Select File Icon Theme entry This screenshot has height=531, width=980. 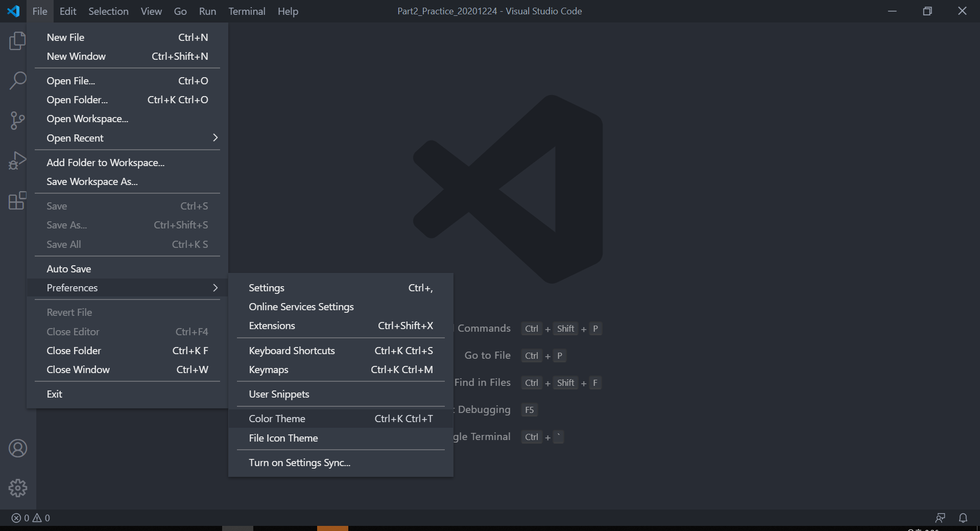click(341, 438)
